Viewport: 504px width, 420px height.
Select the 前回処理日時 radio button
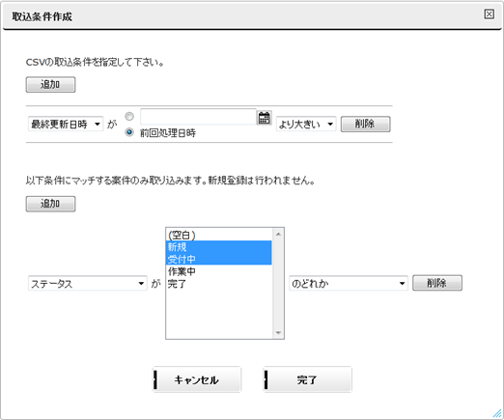point(129,132)
